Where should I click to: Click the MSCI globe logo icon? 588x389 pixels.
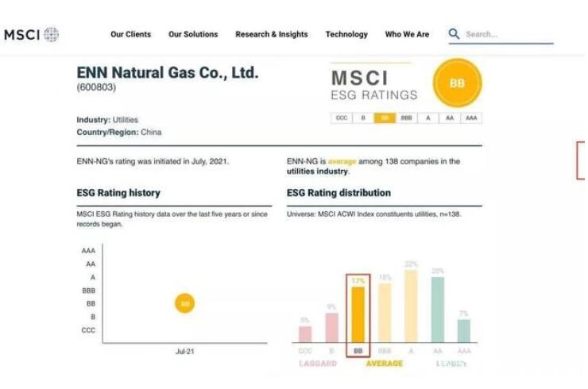tap(52, 34)
